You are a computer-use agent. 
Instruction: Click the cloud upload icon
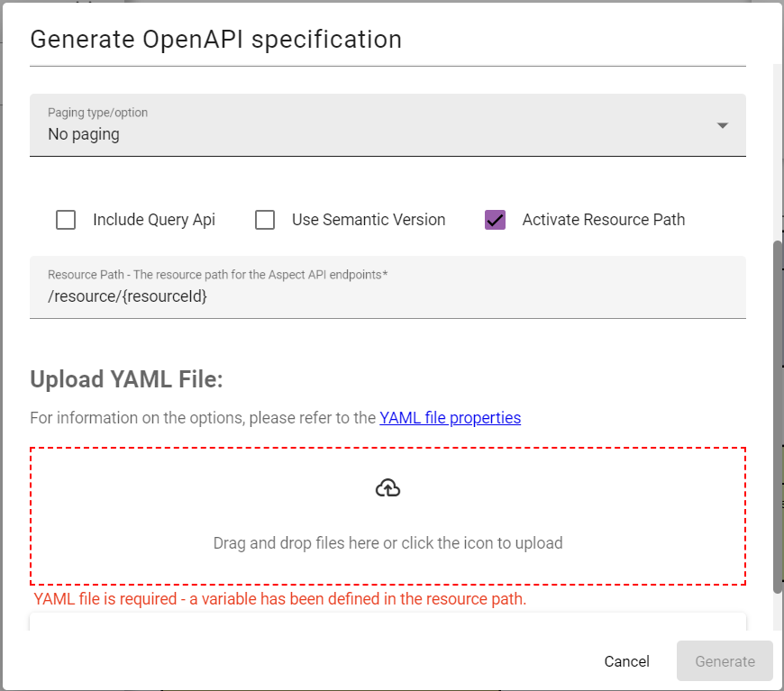coord(387,488)
